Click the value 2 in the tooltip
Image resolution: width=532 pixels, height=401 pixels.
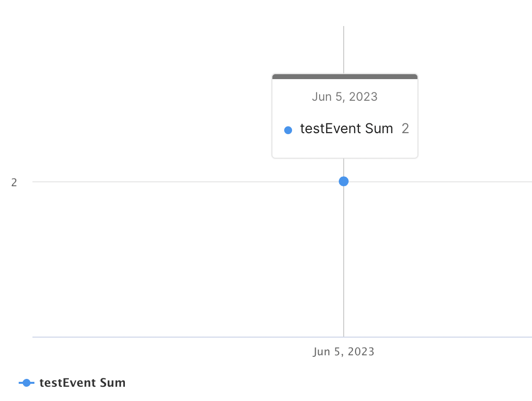point(405,129)
